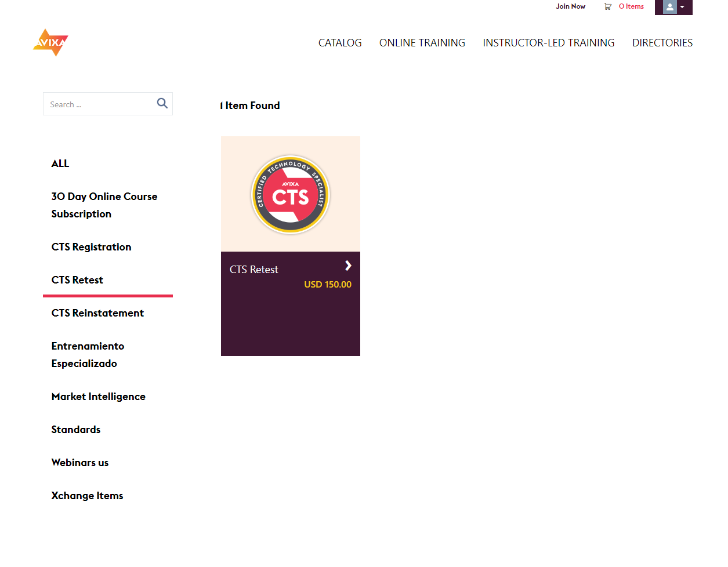The width and height of the screenshot is (728, 567).
Task: Click the Join Now link
Action: point(570,6)
